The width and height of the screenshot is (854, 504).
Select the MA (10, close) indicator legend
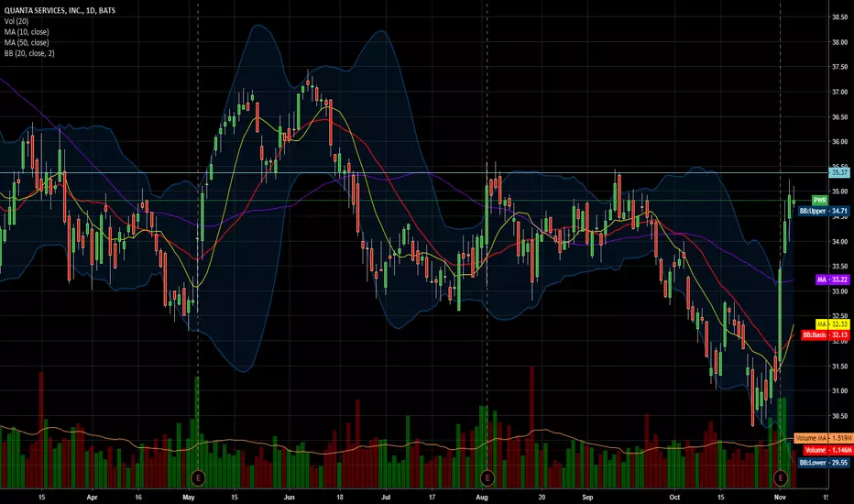tap(27, 31)
